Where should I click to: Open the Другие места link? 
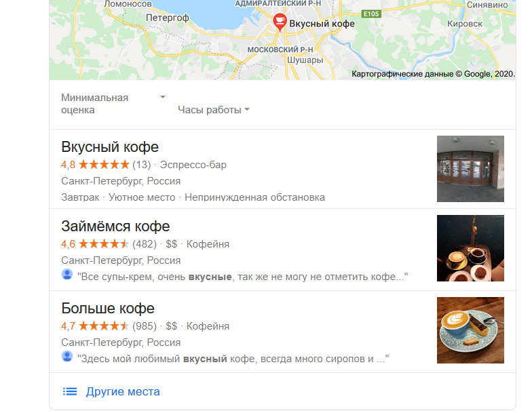click(x=123, y=392)
